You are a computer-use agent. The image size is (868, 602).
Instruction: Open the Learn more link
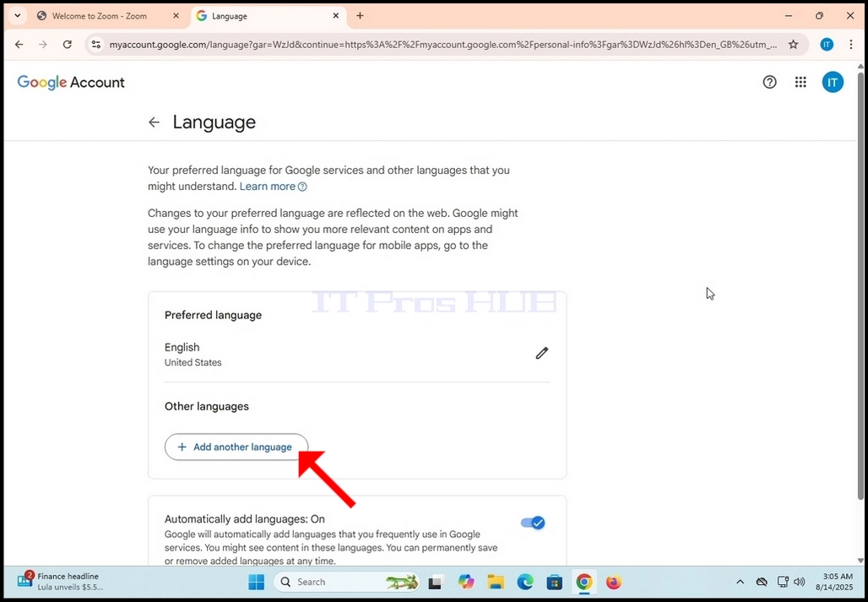[x=273, y=187]
